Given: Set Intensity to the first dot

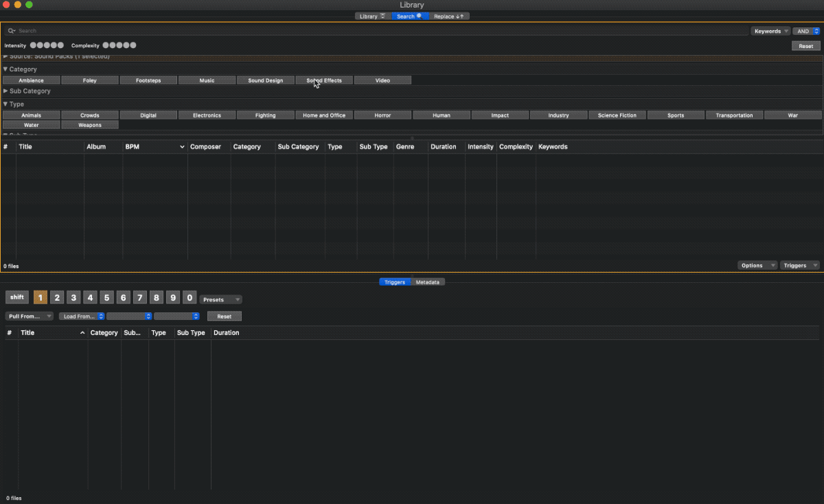Looking at the screenshot, I should tap(33, 45).
